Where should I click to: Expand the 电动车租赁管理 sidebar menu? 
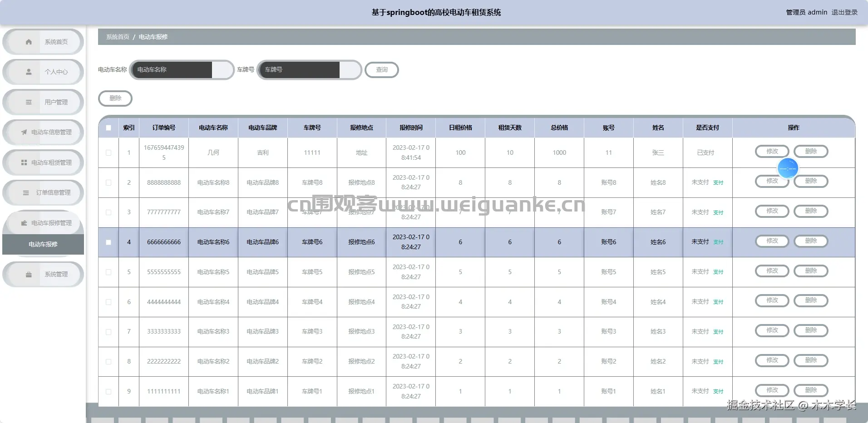click(43, 162)
